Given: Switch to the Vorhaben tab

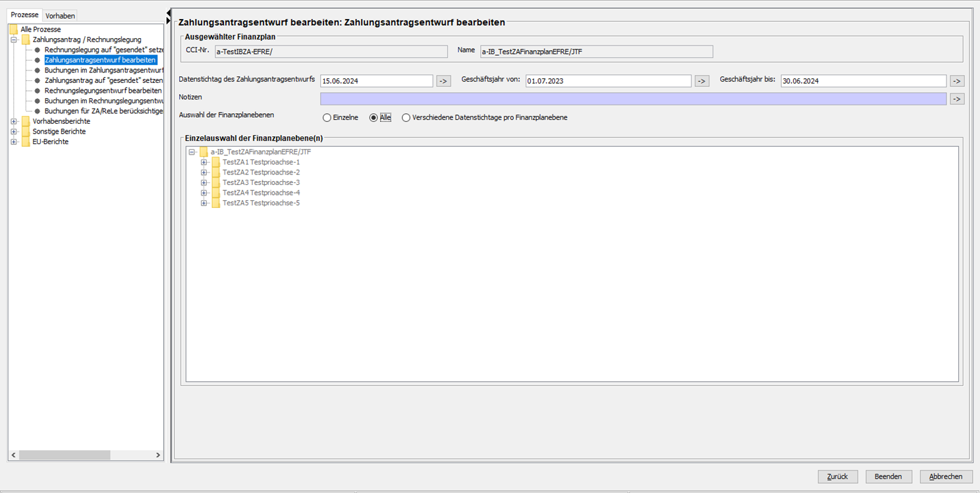Looking at the screenshot, I should 60,16.
